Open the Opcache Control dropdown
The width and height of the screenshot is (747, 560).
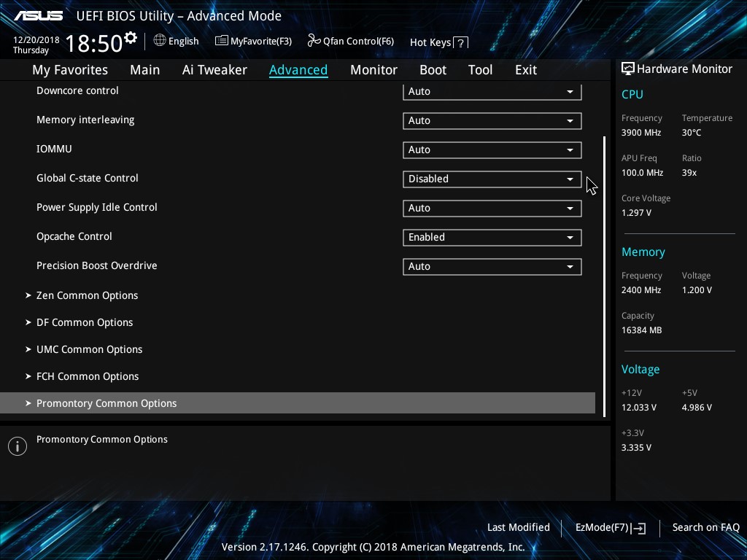[492, 237]
